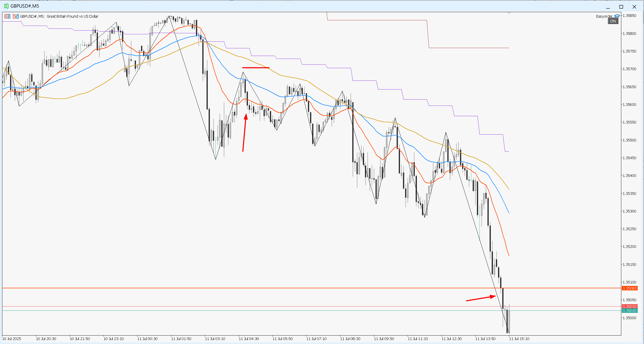The width and height of the screenshot is (644, 344).
Task: Click the 11 Jul 00:30 time label
Action: 147,339
